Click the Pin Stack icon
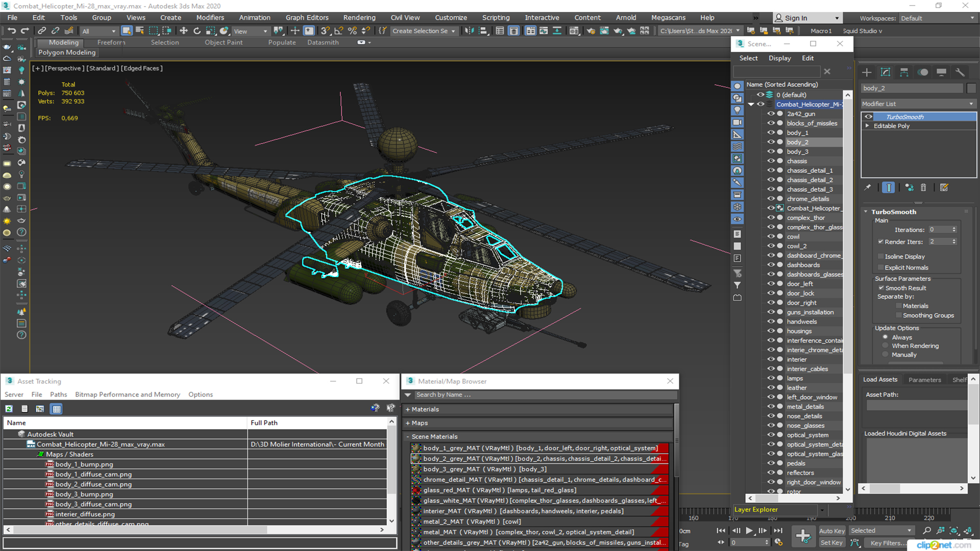980x551 pixels. [x=868, y=188]
